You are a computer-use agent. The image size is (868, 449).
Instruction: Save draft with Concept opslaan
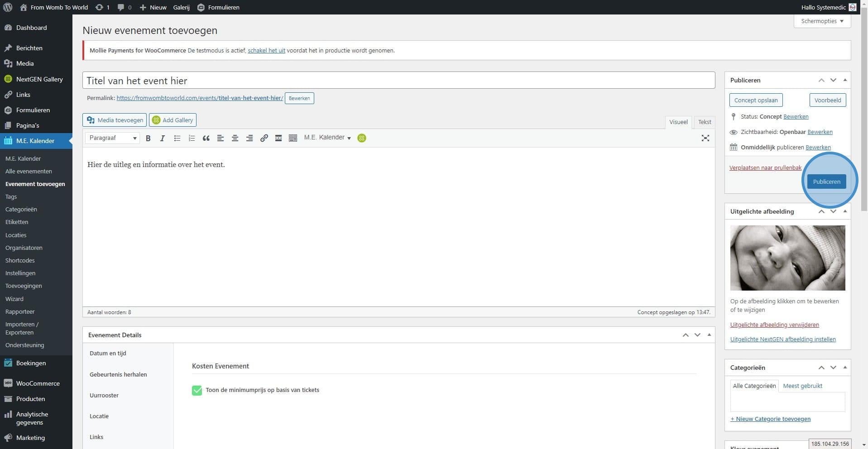pyautogui.click(x=756, y=100)
